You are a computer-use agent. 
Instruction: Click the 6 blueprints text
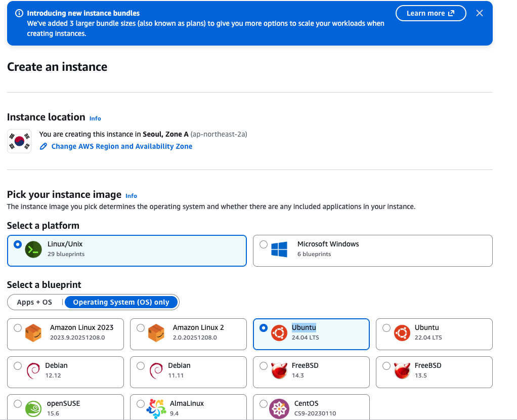[314, 254]
